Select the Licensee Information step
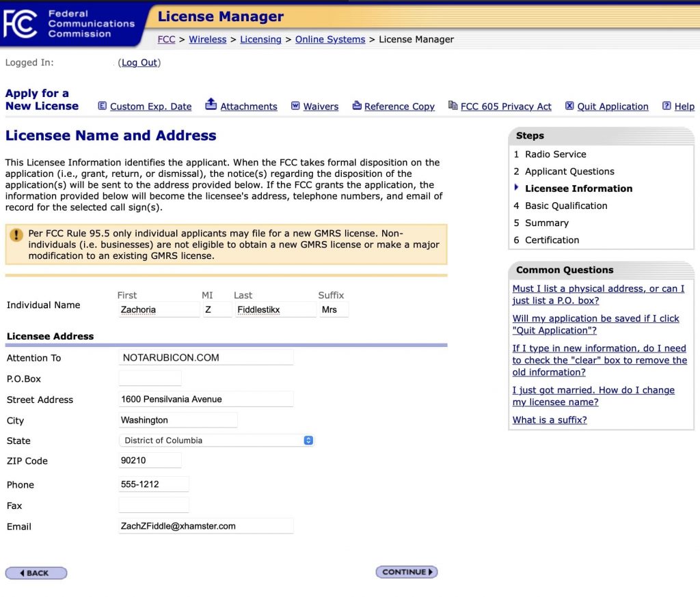 [x=578, y=189]
